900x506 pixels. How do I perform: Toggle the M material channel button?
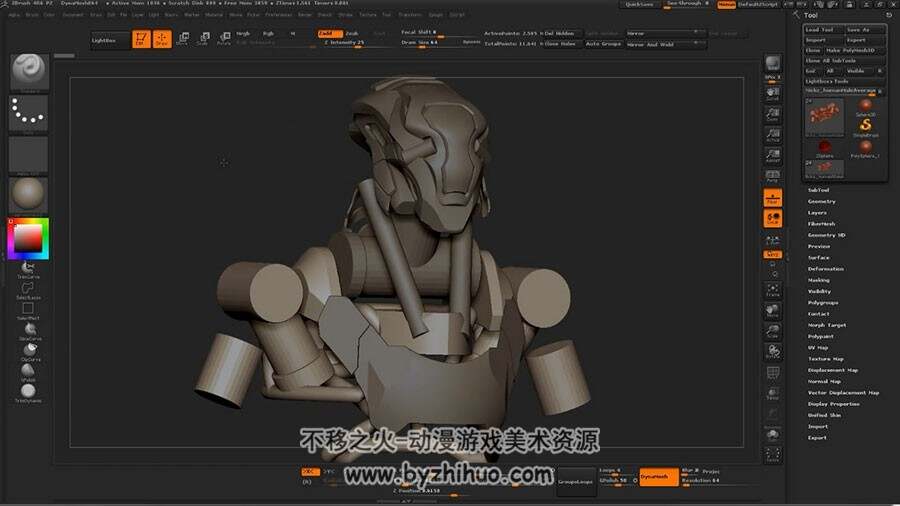point(293,34)
